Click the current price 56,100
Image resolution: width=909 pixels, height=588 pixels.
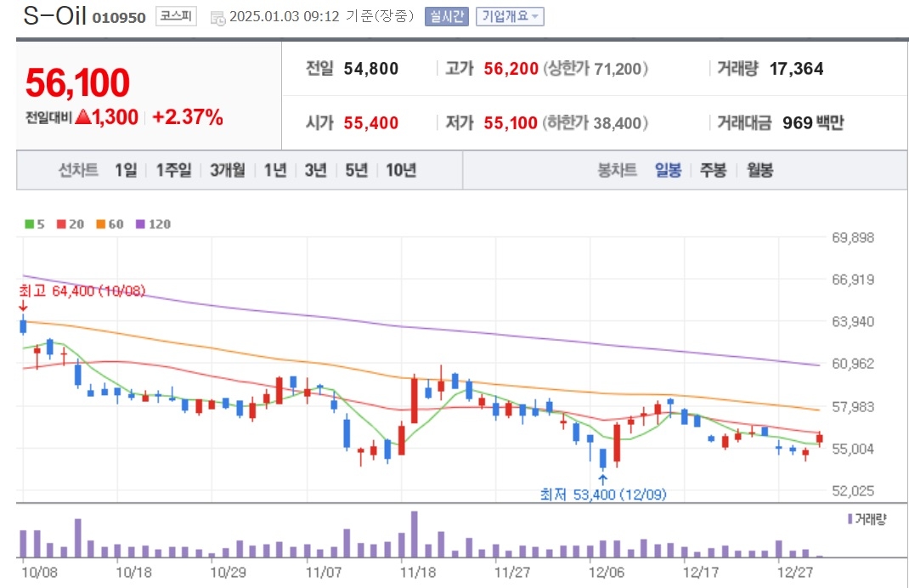(77, 82)
